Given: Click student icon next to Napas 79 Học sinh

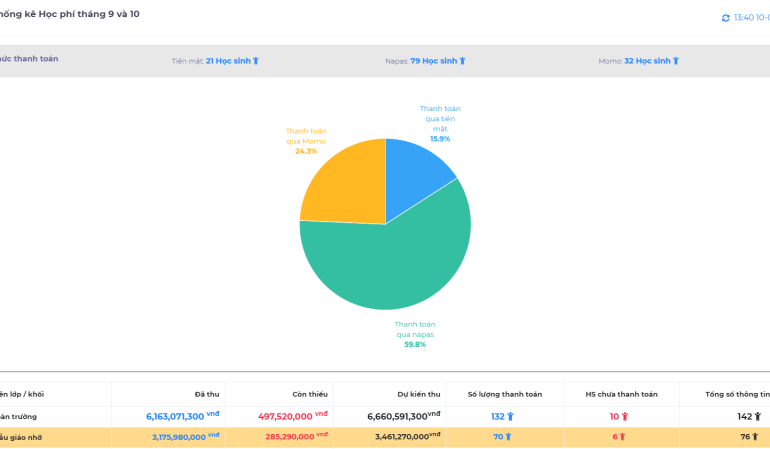Looking at the screenshot, I should pos(462,61).
